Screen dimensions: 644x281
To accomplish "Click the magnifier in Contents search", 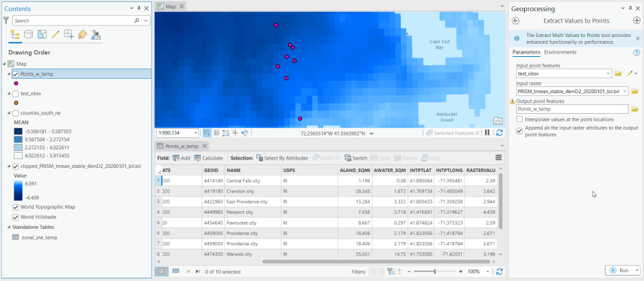I will (137, 21).
